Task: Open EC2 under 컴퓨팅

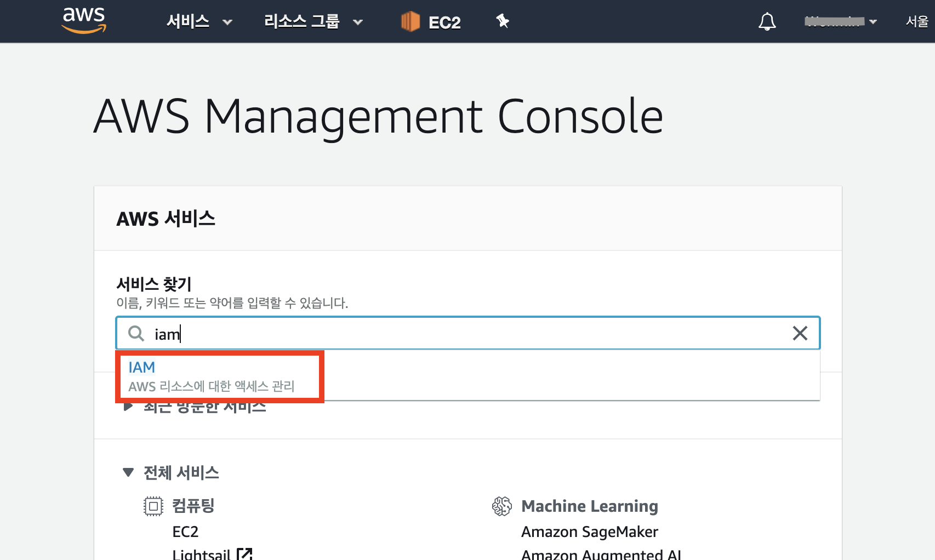Action: tap(185, 532)
